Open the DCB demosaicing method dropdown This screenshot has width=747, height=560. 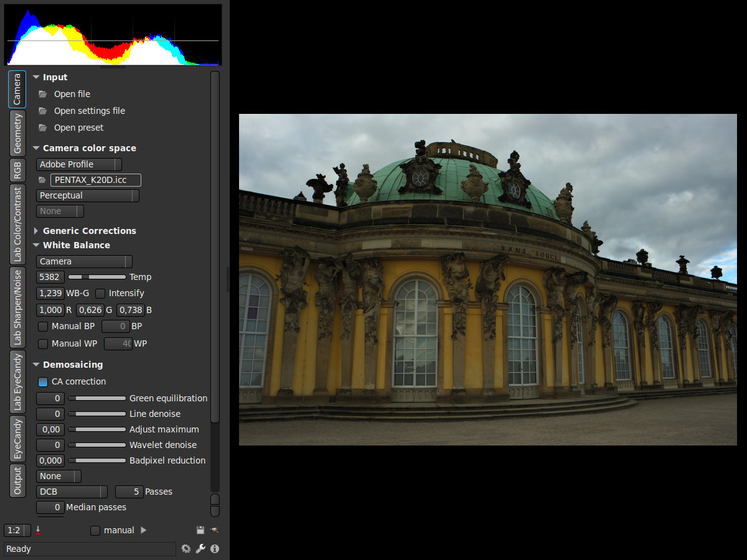72,492
